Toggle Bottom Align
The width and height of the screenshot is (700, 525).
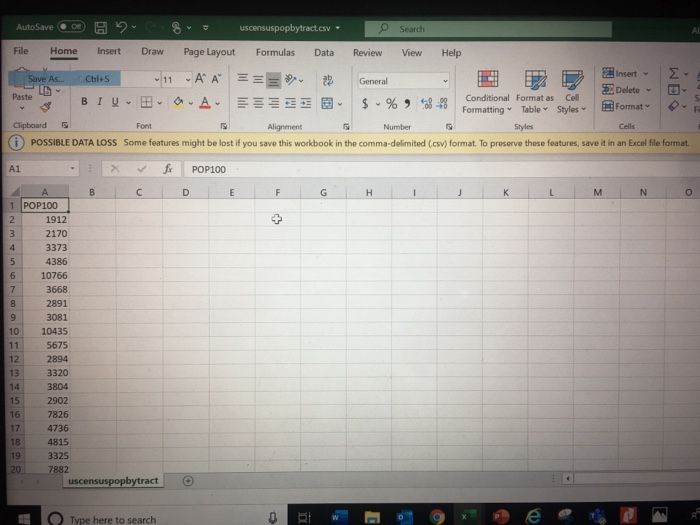pos(274,80)
